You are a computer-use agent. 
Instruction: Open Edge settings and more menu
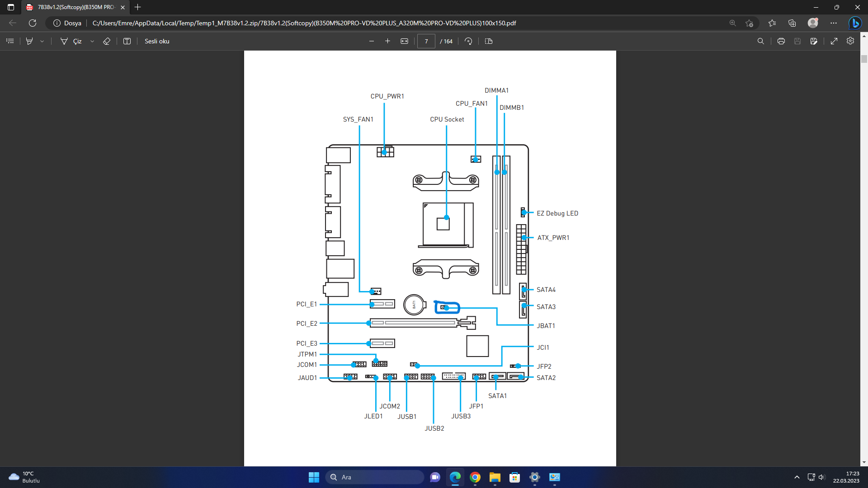[834, 23]
